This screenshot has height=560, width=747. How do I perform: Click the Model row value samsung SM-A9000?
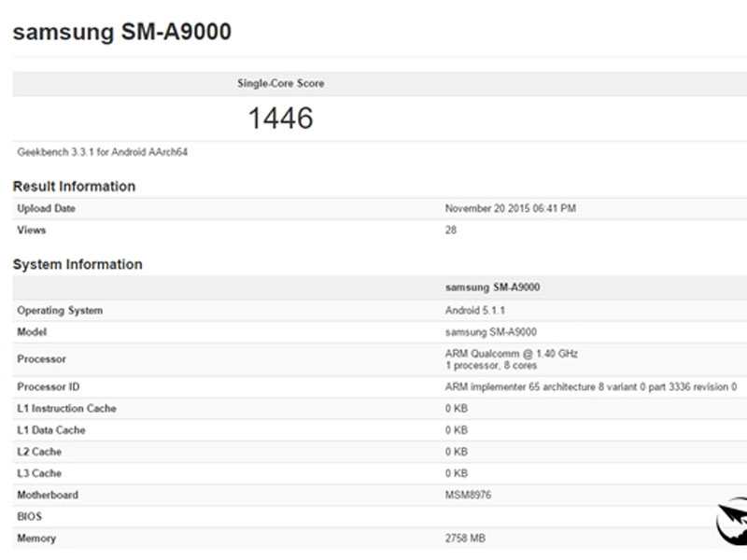point(491,332)
